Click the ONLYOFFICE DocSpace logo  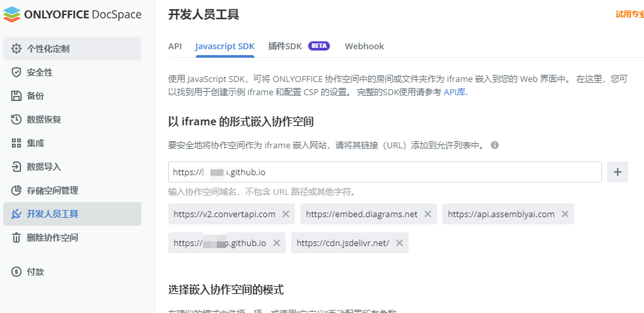72,14
